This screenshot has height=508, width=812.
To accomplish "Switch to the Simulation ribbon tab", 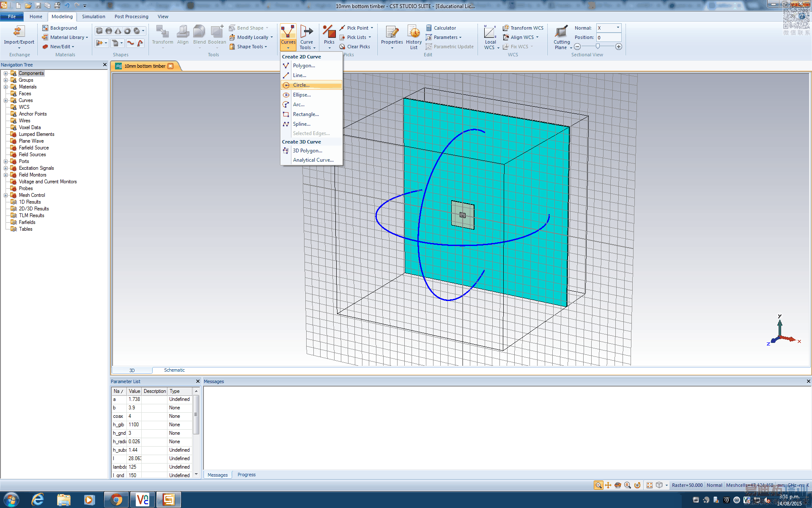I will 93,17.
